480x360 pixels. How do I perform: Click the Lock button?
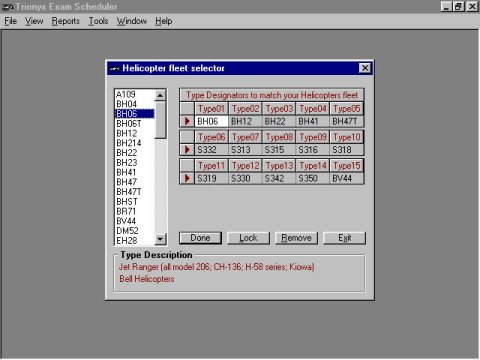point(248,238)
